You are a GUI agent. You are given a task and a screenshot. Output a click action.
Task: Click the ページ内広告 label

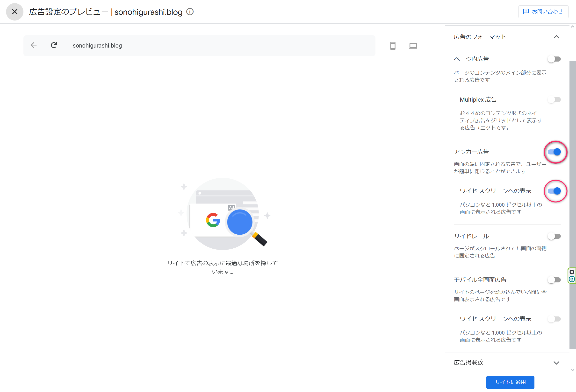pyautogui.click(x=471, y=59)
